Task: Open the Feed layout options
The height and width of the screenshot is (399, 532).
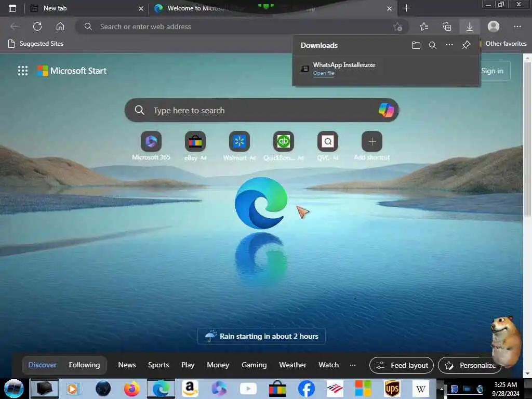Action: tap(402, 365)
